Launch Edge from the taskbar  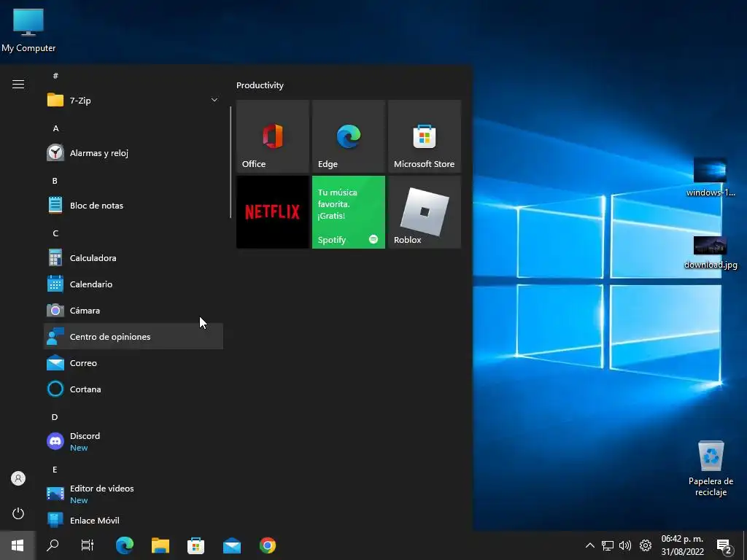[125, 545]
